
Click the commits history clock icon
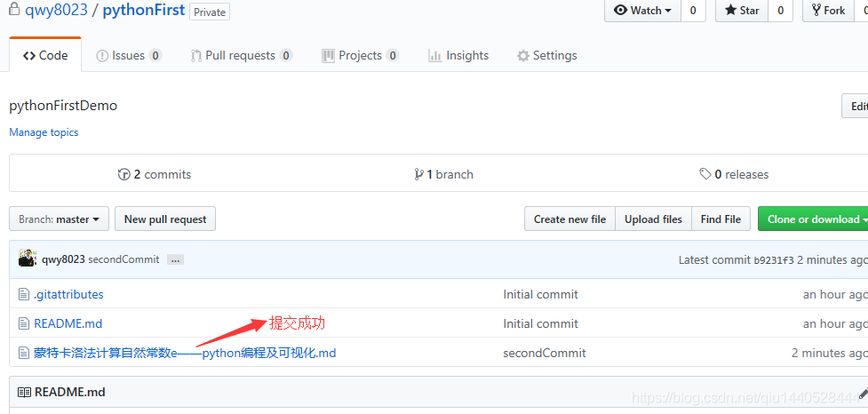124,174
